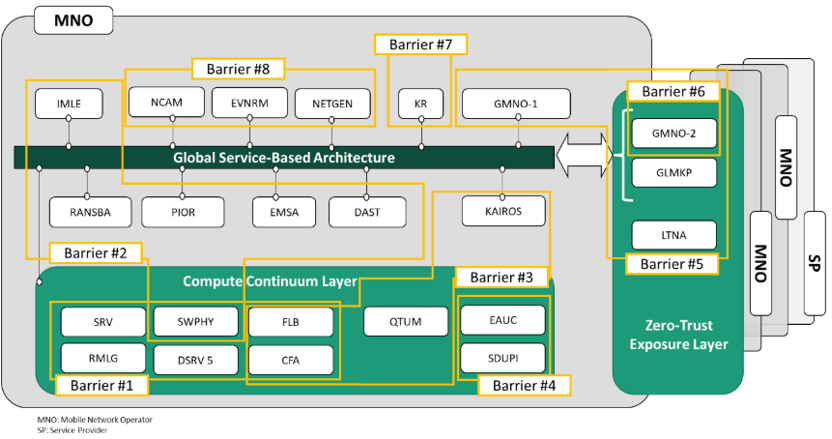Click the Global Service-Based Architecture bar
Image resolution: width=832 pixels, height=439 pixels.
point(283,158)
